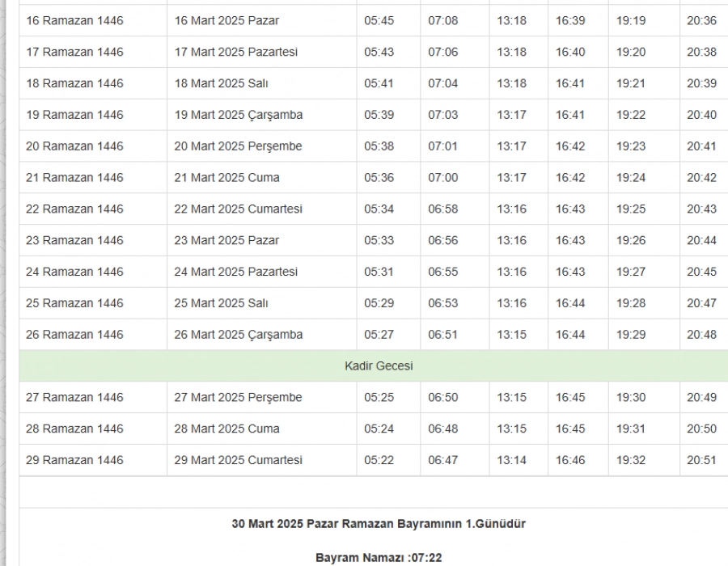Select the 26 Mart 2025 Çarşamba cell

[239, 335]
